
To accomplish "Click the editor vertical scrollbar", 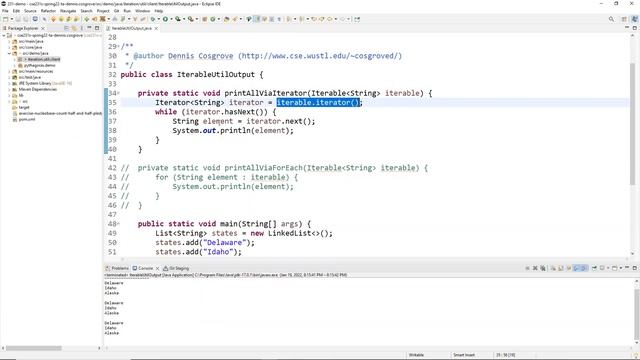I will point(633,124).
